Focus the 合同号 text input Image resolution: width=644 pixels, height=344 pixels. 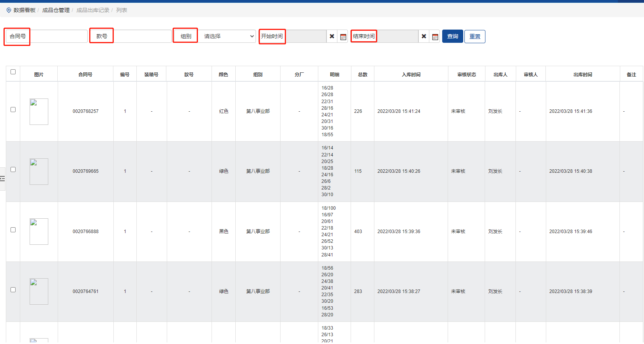coord(58,37)
